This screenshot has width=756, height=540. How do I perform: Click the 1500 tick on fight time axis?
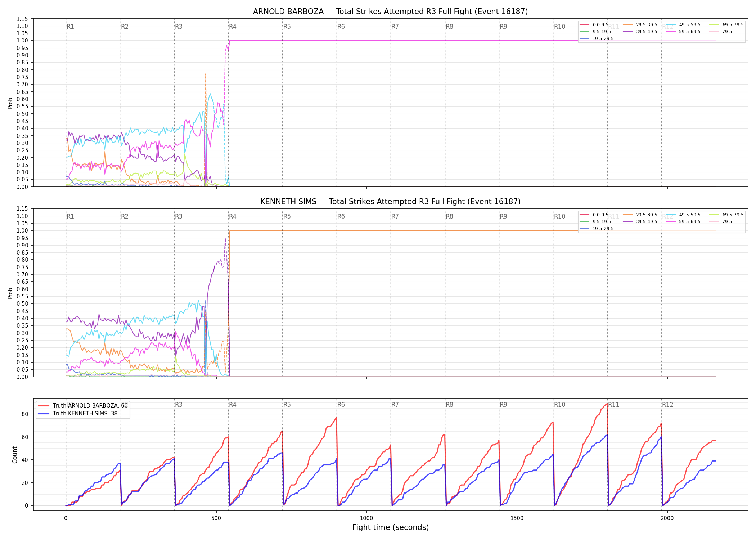click(517, 518)
